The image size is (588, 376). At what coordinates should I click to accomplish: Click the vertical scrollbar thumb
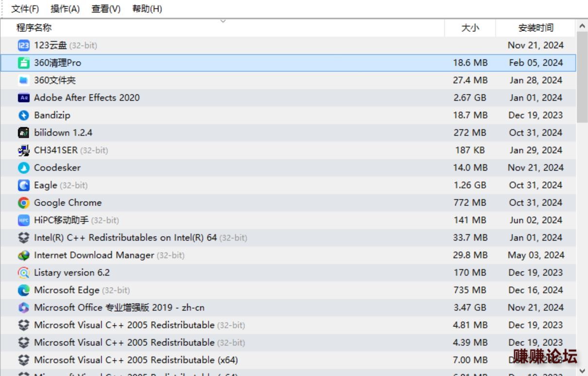click(x=583, y=78)
